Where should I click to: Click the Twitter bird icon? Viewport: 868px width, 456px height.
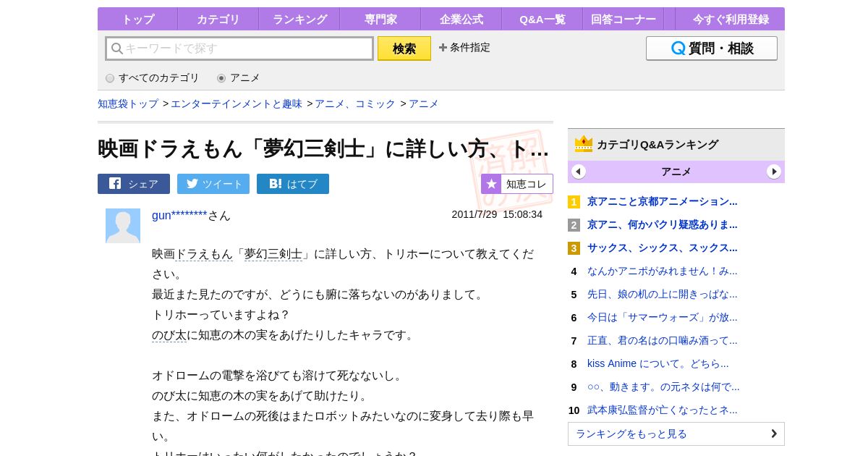[x=192, y=184]
